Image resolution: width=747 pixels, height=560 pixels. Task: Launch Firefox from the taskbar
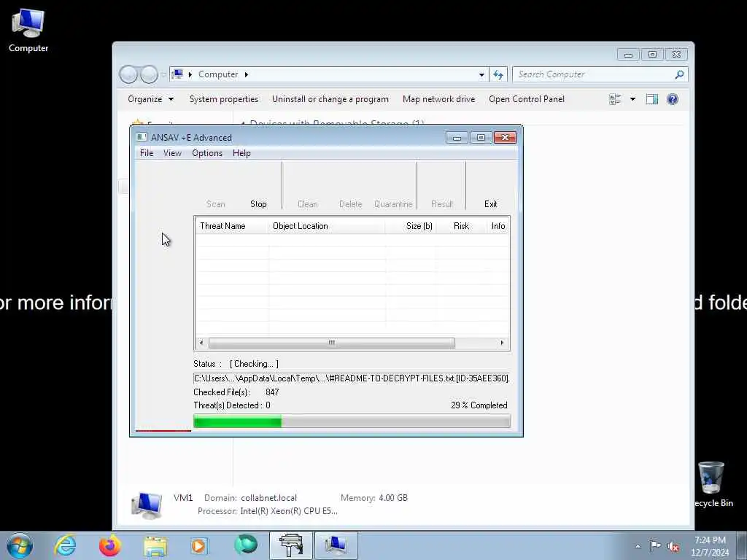109,545
